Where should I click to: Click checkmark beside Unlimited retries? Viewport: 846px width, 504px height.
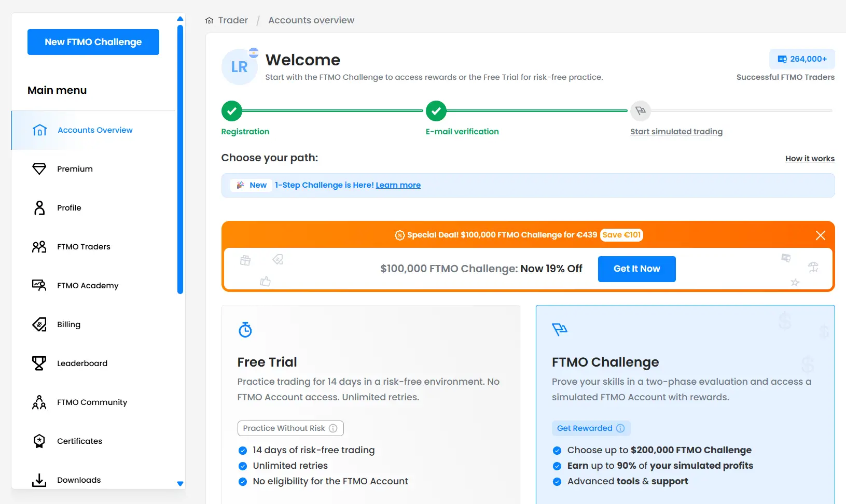[x=242, y=466]
